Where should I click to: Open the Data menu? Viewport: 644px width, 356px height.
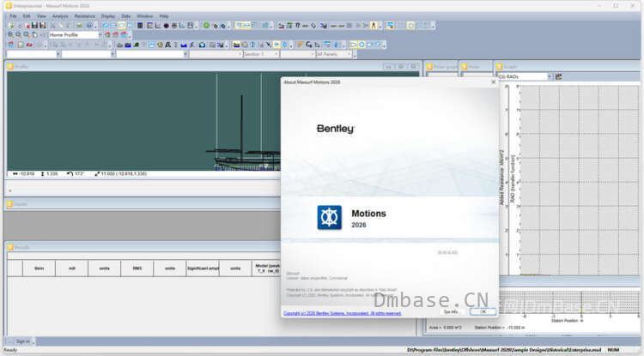(x=125, y=16)
